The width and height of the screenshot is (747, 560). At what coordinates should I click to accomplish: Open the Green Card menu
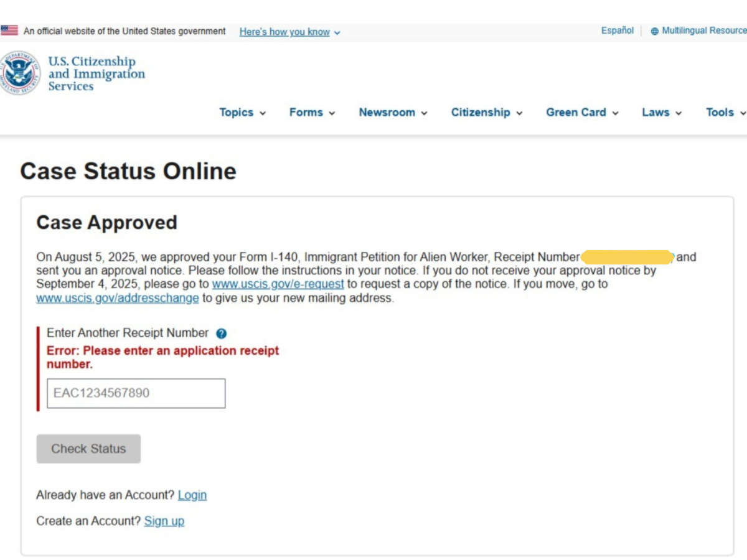582,113
